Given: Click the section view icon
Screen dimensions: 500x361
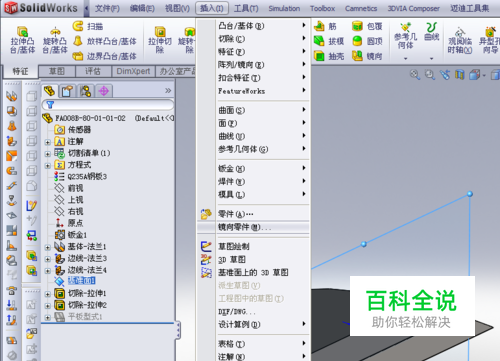Looking at the screenshot, I should [460, 74].
